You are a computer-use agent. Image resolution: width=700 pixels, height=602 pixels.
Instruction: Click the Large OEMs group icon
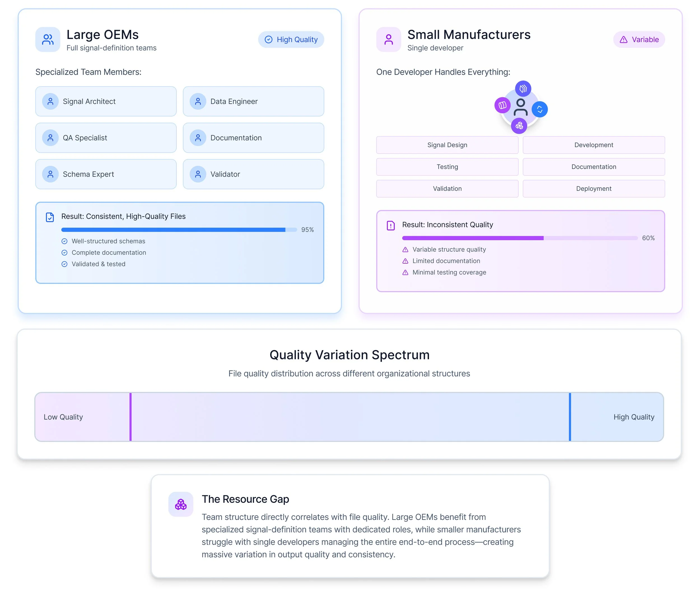click(x=48, y=39)
